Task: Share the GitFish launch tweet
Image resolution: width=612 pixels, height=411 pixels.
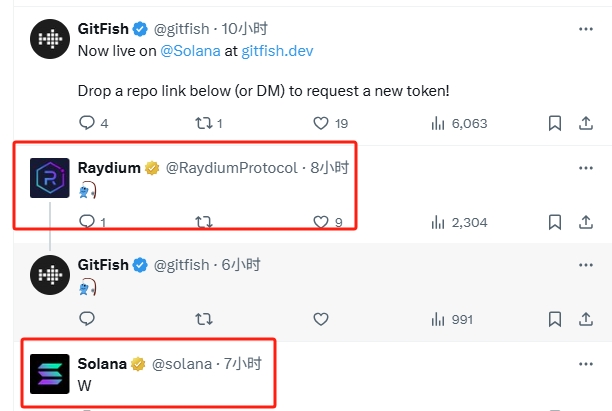Action: tap(585, 123)
